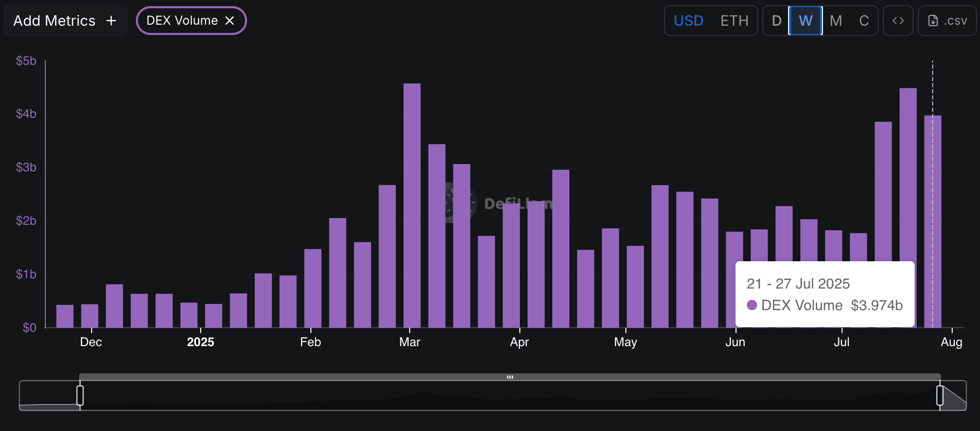The width and height of the screenshot is (980, 431).
Task: Download the chart data as .csv
Action: point(947,21)
